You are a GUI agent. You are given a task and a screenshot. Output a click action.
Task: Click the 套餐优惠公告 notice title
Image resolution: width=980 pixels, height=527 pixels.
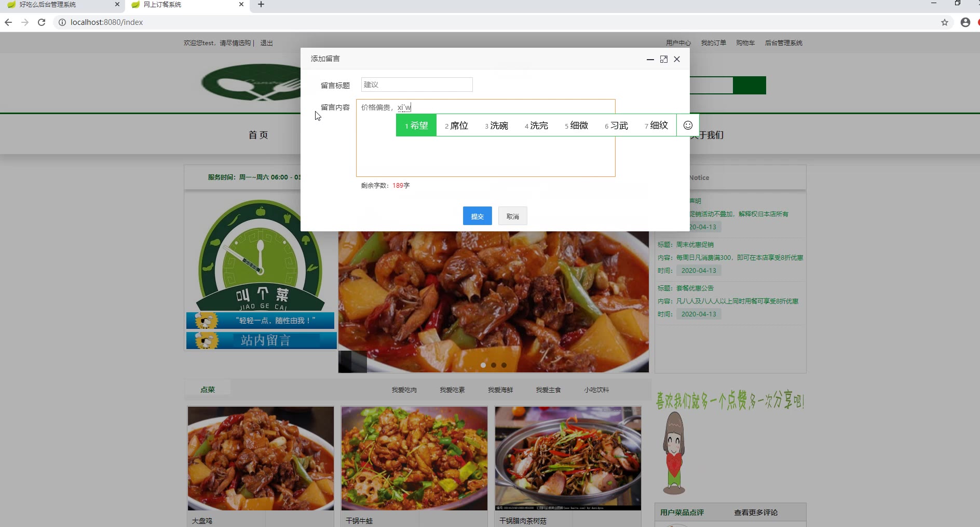tap(695, 288)
